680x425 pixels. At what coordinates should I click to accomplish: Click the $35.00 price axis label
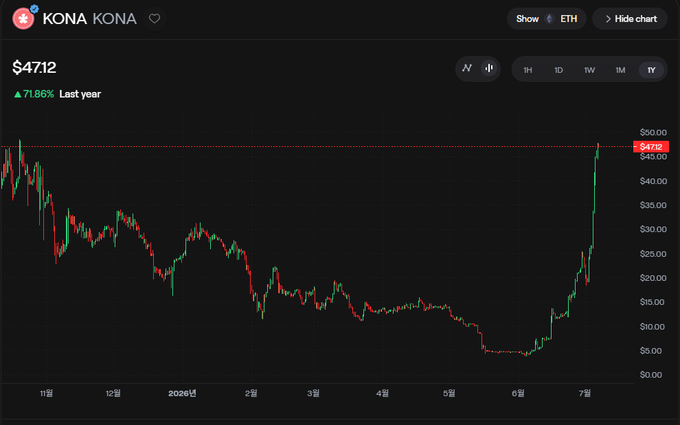tap(653, 205)
